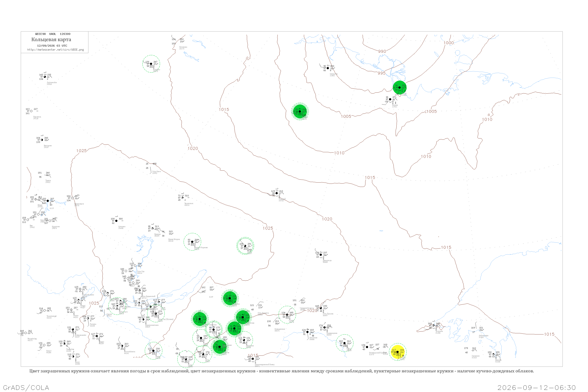The height and width of the screenshot is (392, 588).
Task: Click the Тупик station half-filled circle
Action: point(287,315)
